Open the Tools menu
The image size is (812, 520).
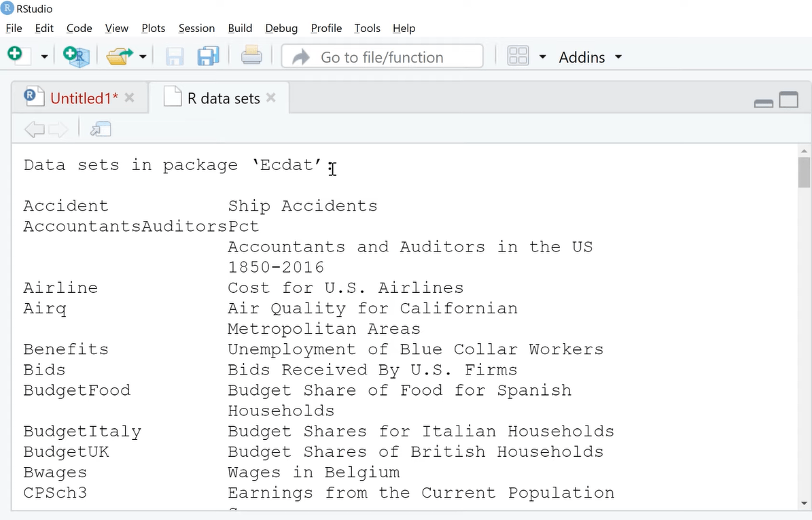[x=367, y=28]
